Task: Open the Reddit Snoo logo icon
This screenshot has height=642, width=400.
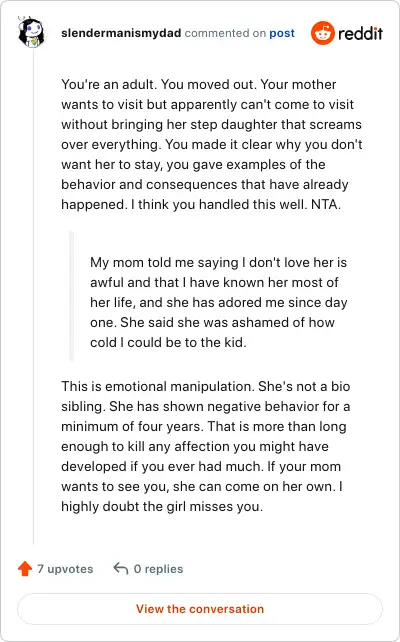Action: click(323, 33)
